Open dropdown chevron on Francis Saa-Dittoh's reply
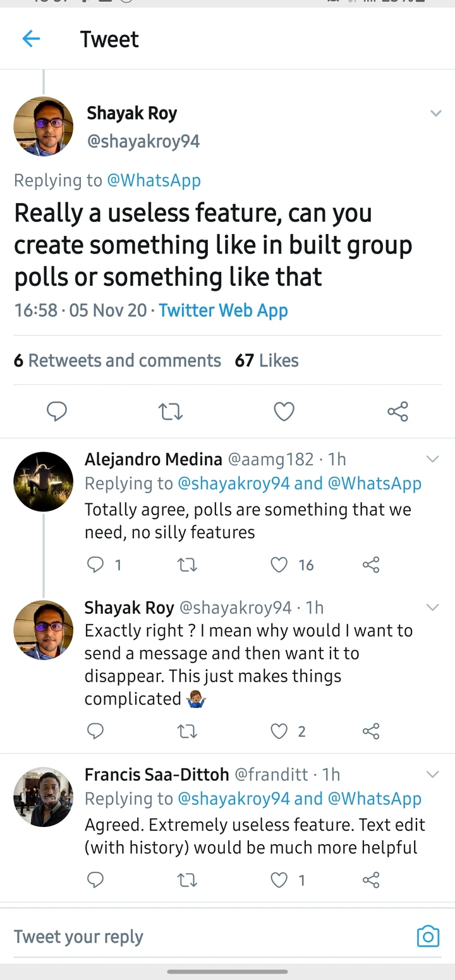This screenshot has width=455, height=980. pos(432,775)
